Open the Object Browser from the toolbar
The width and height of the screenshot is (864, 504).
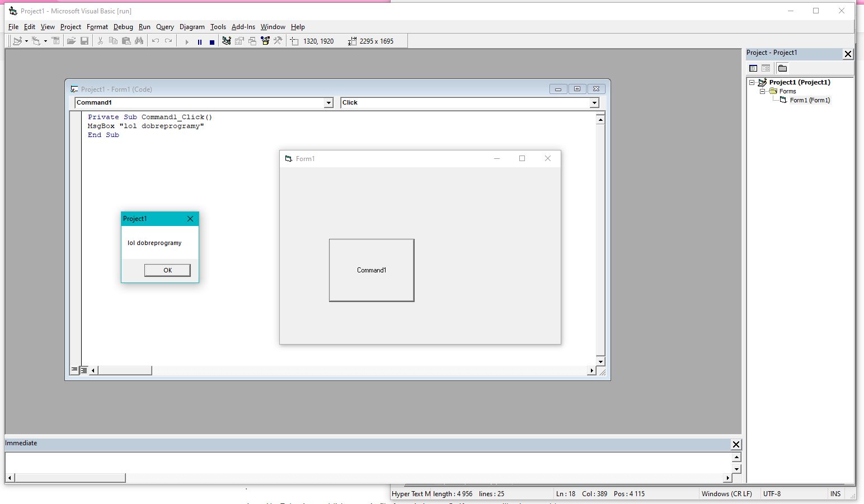[x=265, y=40]
